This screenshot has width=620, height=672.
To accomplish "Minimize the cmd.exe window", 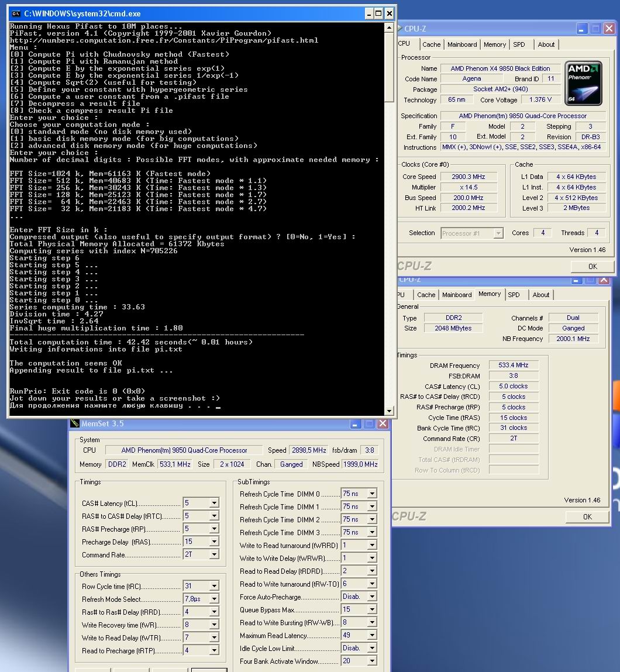I will point(369,13).
